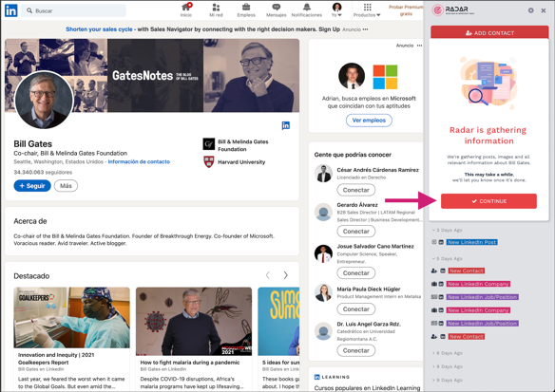Expand the 9 Days Ago section

(x=448, y=380)
